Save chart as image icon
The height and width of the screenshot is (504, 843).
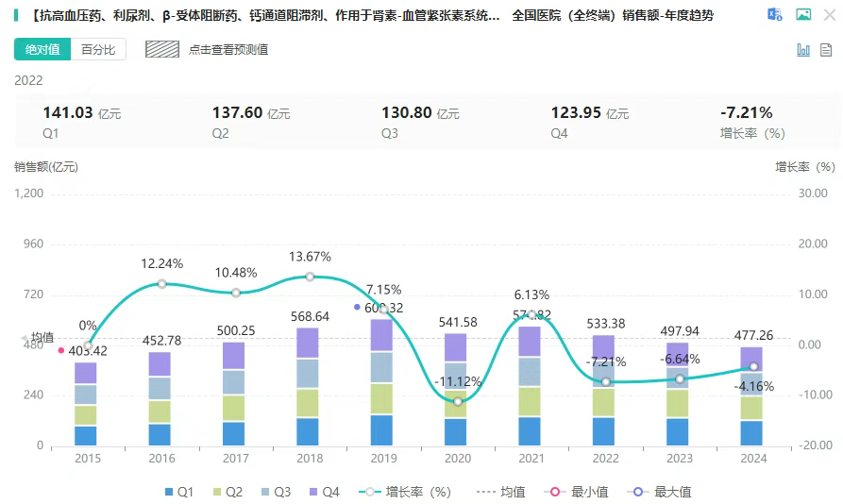click(803, 15)
